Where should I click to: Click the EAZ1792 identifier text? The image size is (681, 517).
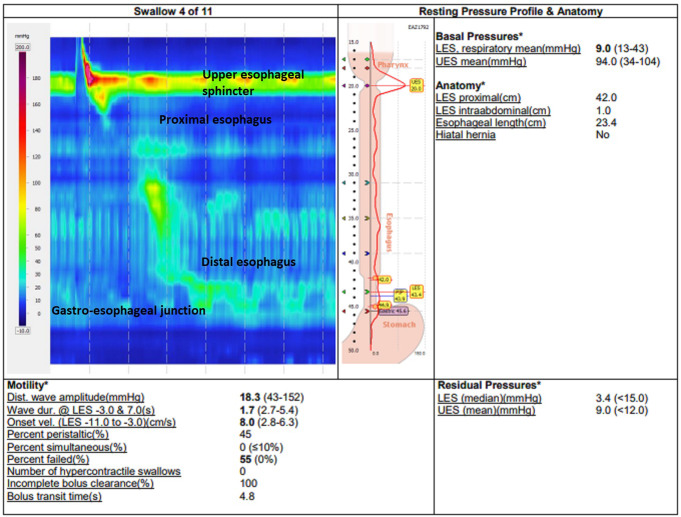point(418,27)
